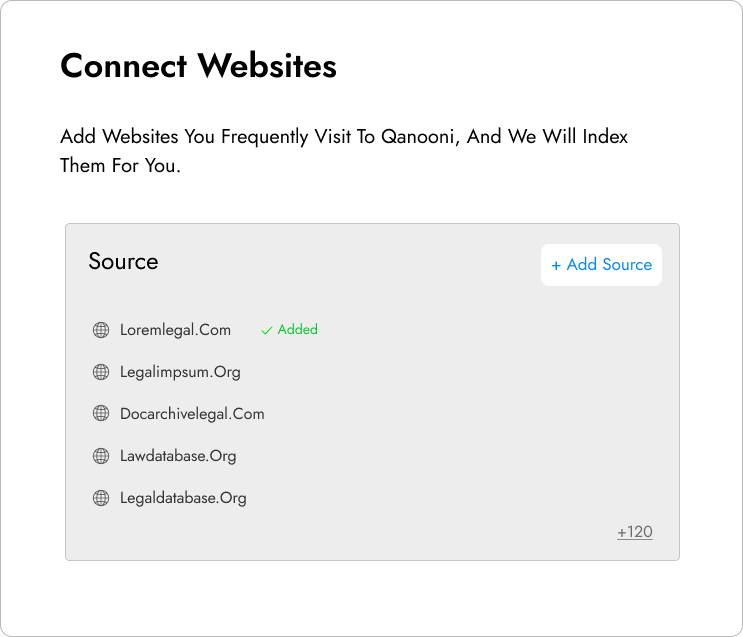The image size is (743, 637).
Task: Click globe icon next to Legalimpsum.Org
Action: [101, 372]
